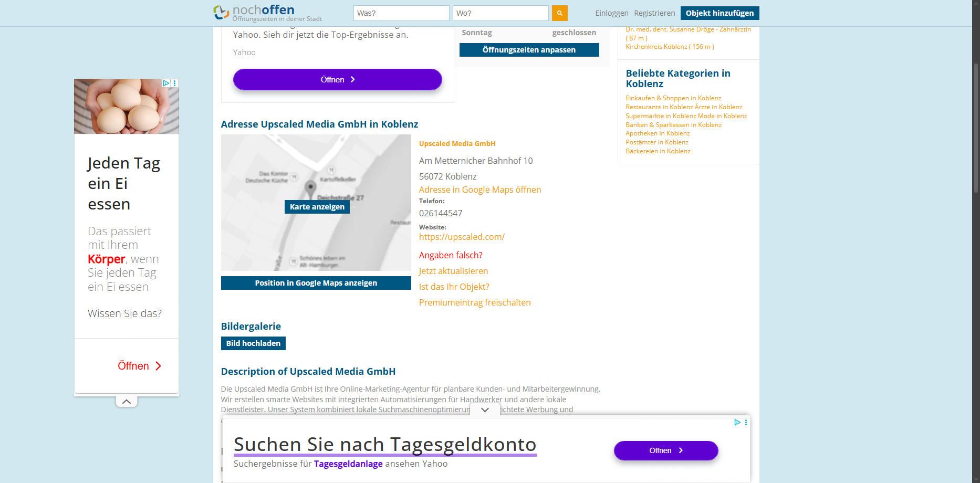The image size is (980, 483).
Task: Open Kirchenkreis Koblenz nearby listing
Action: [x=670, y=47]
